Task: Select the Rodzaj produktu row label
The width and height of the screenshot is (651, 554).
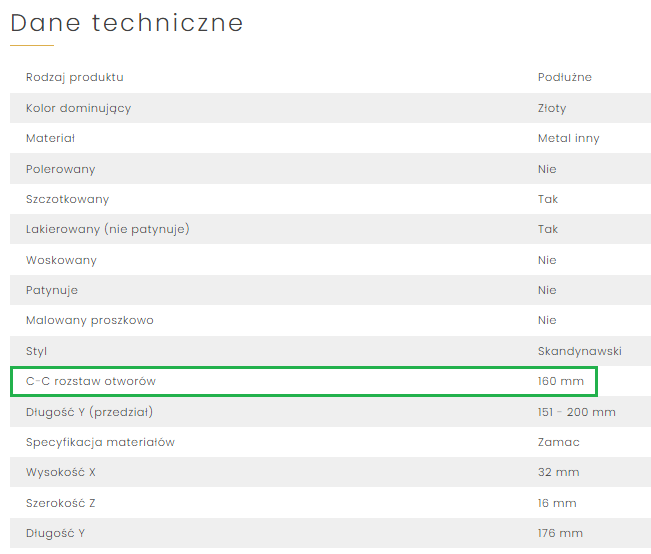Action: coord(75,78)
